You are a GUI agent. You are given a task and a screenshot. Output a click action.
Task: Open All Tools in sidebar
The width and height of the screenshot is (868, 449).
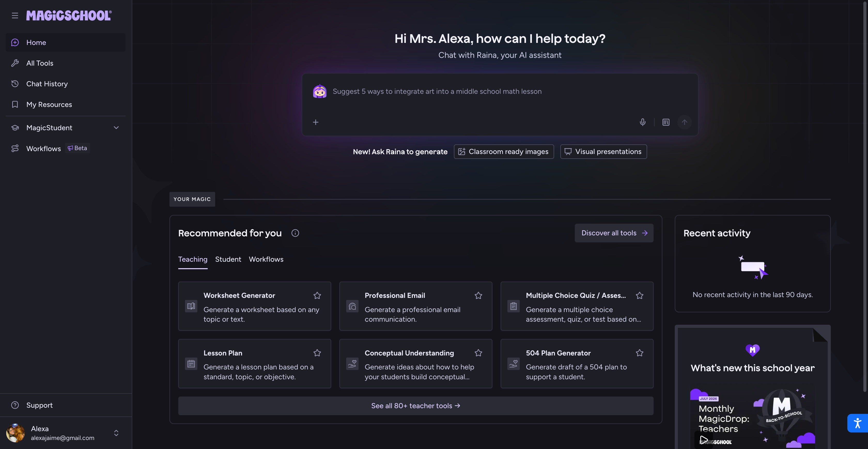coord(66,63)
